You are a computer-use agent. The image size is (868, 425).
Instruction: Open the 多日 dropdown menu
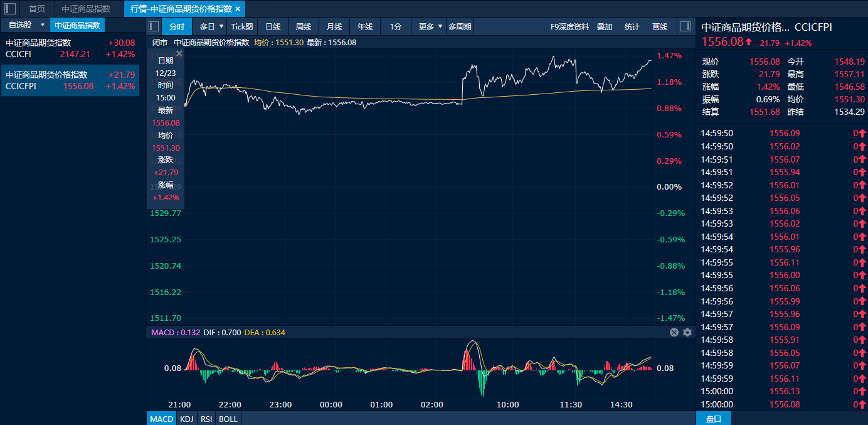[x=221, y=26]
